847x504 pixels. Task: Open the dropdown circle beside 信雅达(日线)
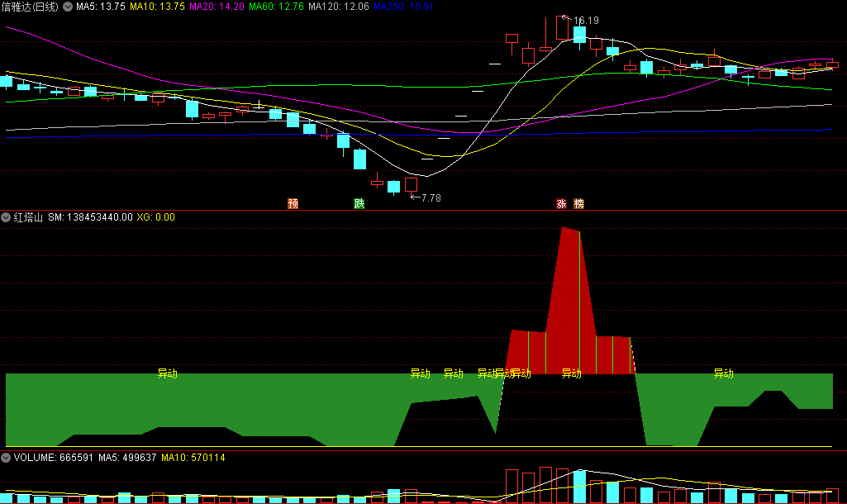[68, 7]
